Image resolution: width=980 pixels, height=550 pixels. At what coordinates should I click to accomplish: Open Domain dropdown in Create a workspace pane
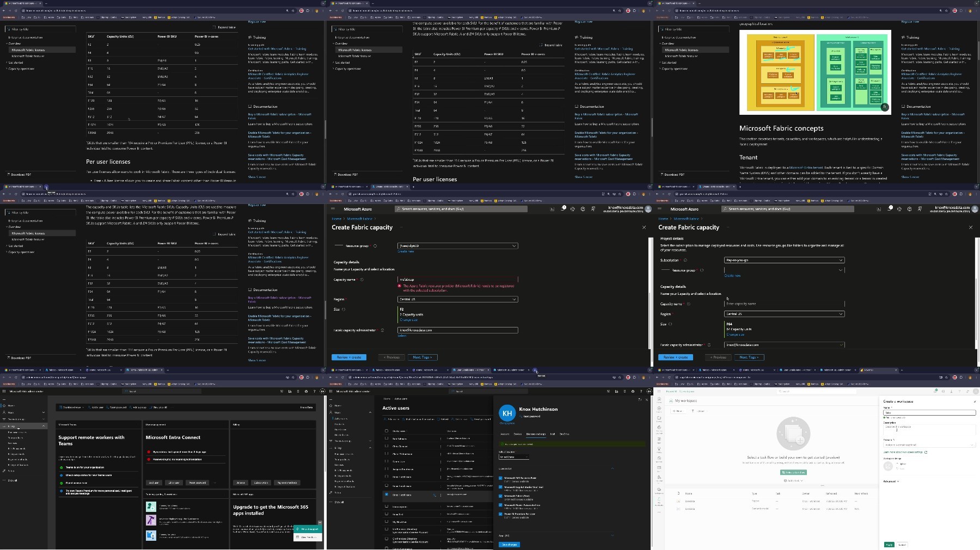[x=929, y=445]
